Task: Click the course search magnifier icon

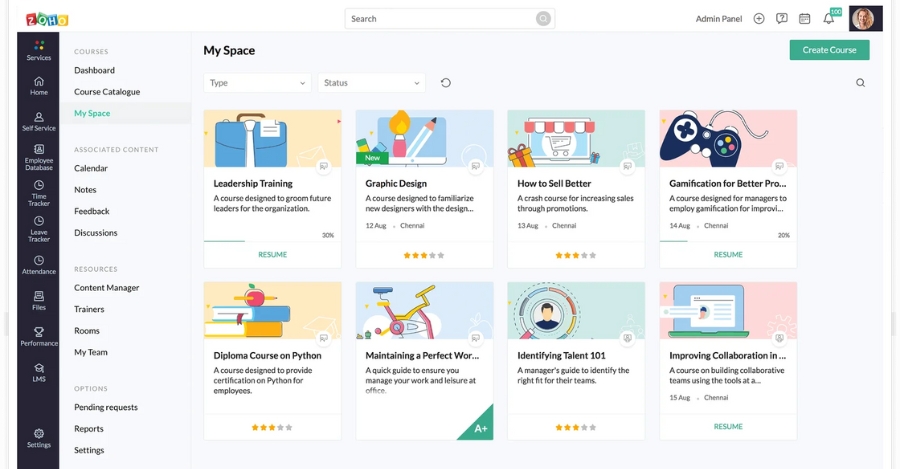Action: (860, 83)
